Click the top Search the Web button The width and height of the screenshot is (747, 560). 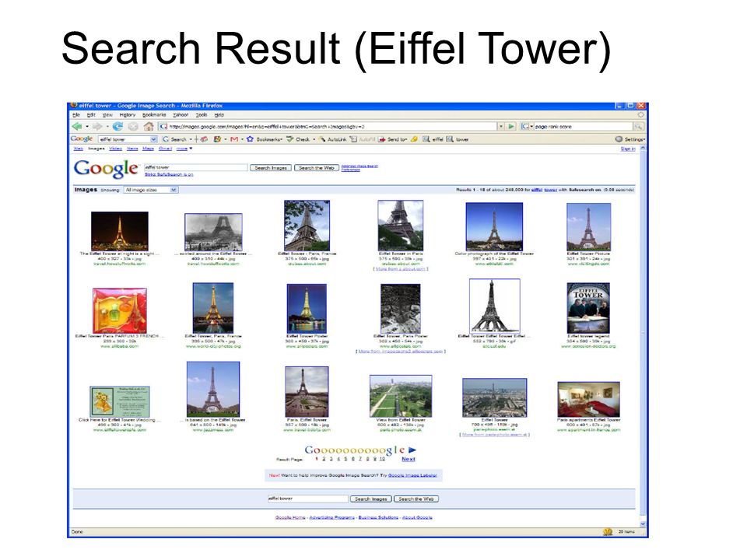pyautogui.click(x=317, y=168)
